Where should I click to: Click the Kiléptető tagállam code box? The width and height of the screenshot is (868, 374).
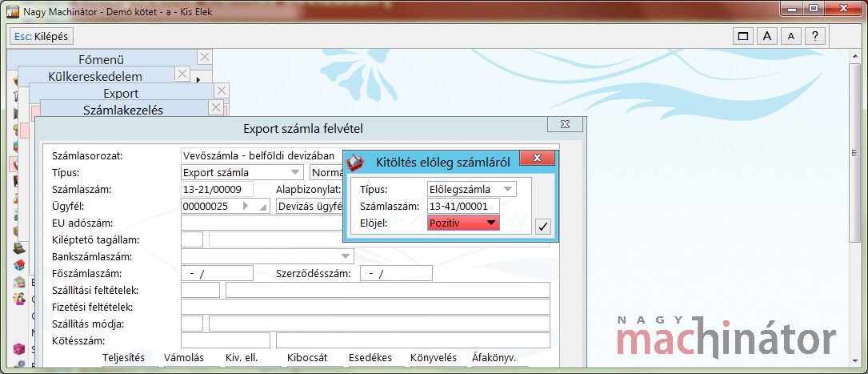pyautogui.click(x=192, y=240)
